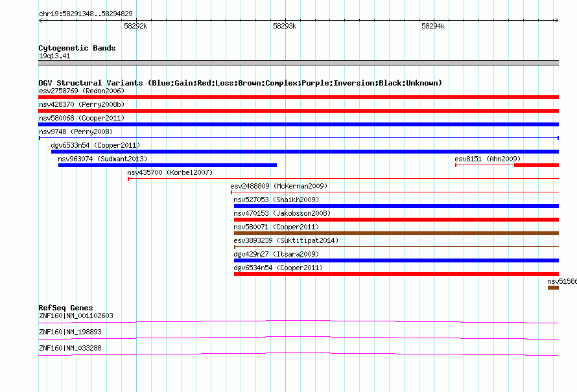This screenshot has height=392, width=577.
Task: Select the nsv428370 (Perry2008b) variant bar
Action: 298,111
